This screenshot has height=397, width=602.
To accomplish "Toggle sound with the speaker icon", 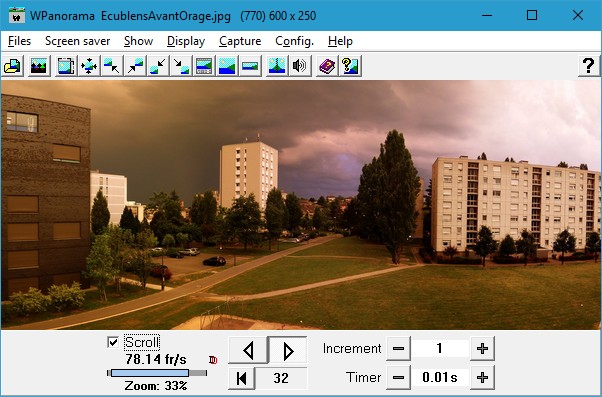I will [x=299, y=66].
